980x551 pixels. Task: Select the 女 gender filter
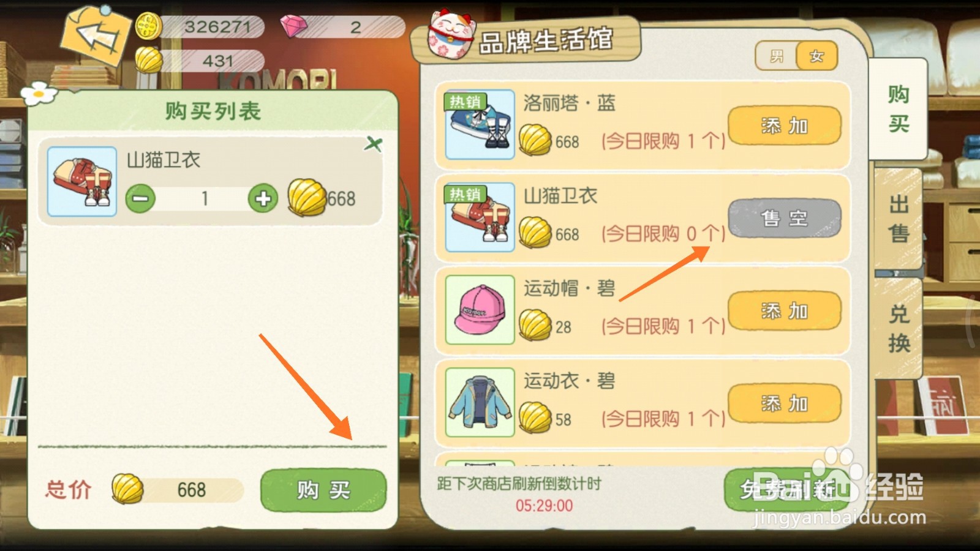pos(816,56)
